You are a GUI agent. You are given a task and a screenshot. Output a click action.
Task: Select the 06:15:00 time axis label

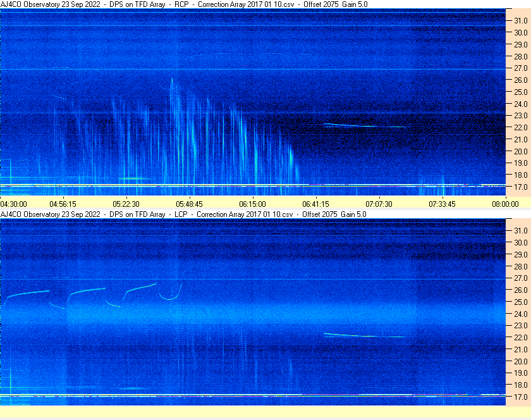point(253,204)
